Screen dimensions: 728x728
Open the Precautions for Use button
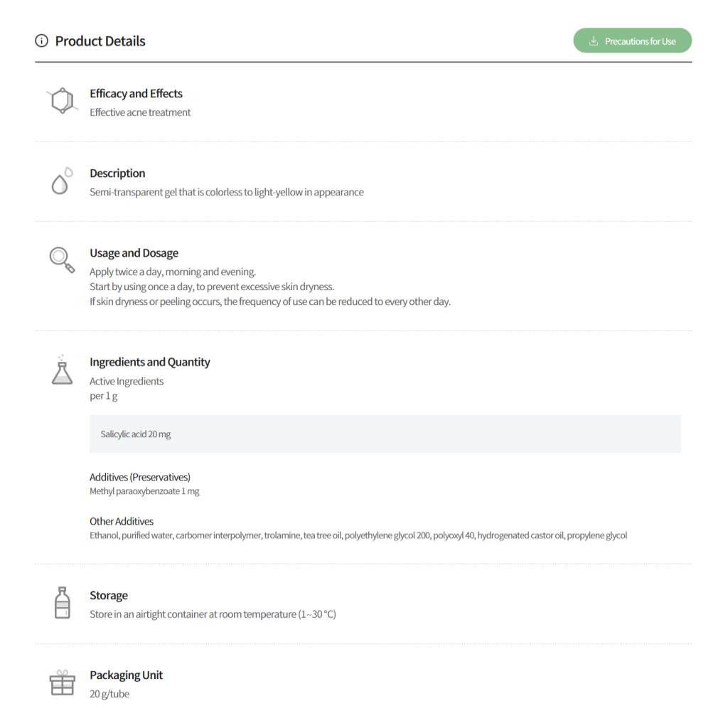point(632,41)
